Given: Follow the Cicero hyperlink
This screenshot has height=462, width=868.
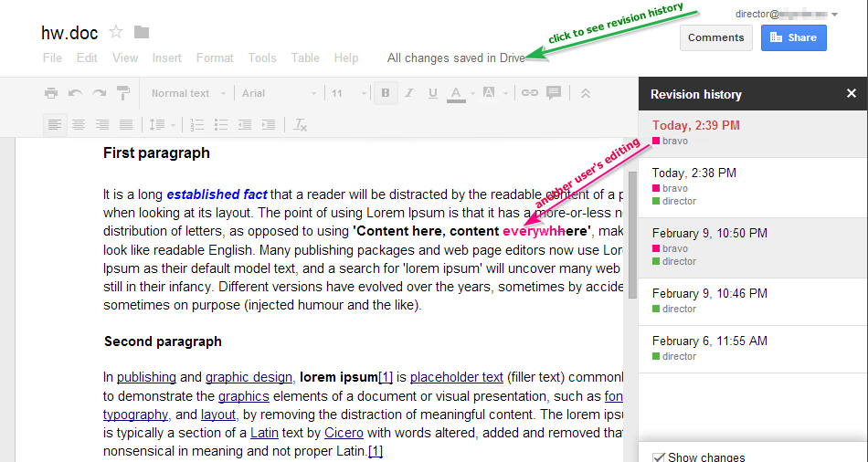Looking at the screenshot, I should click(344, 433).
